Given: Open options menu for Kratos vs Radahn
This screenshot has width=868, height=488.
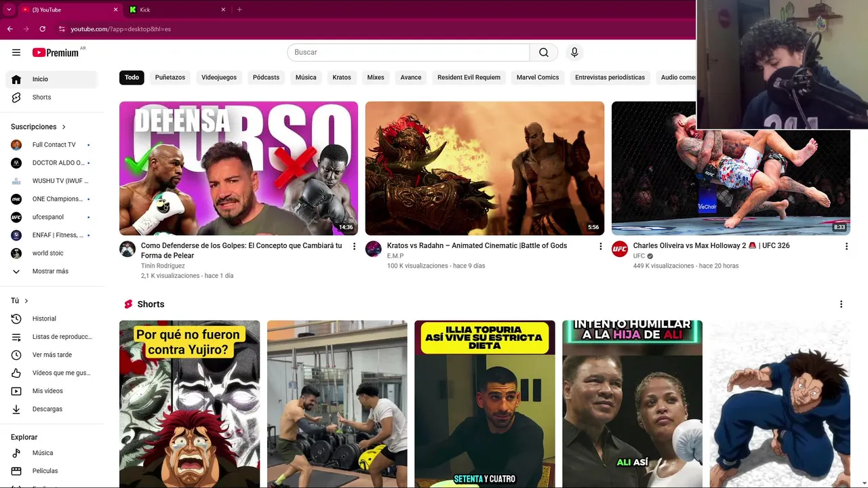Looking at the screenshot, I should pos(600,247).
